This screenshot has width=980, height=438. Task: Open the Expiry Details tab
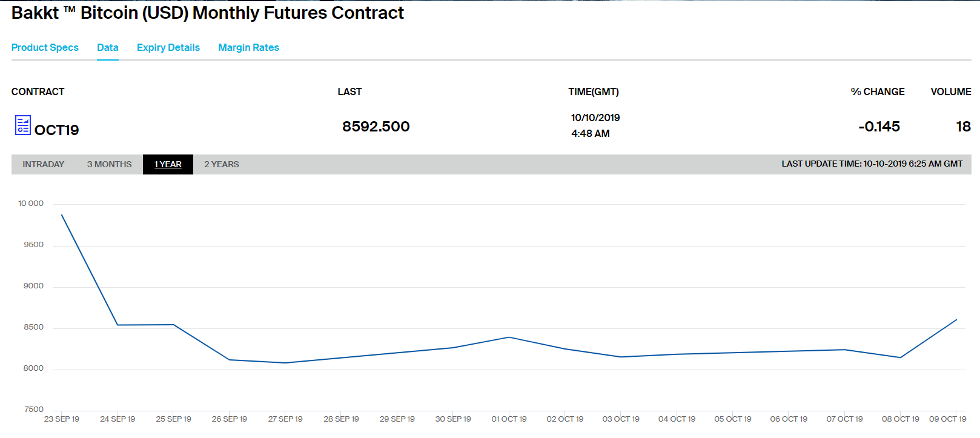point(168,47)
